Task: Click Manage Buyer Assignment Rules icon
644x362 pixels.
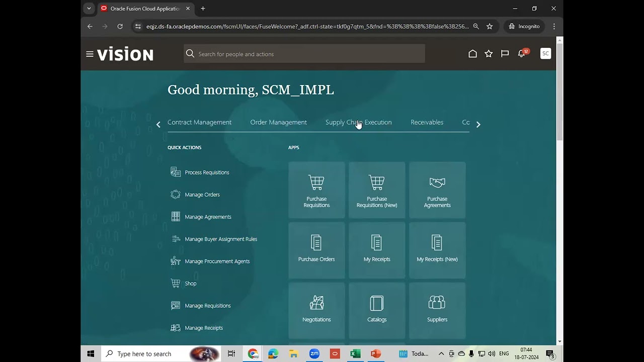Action: tap(176, 239)
